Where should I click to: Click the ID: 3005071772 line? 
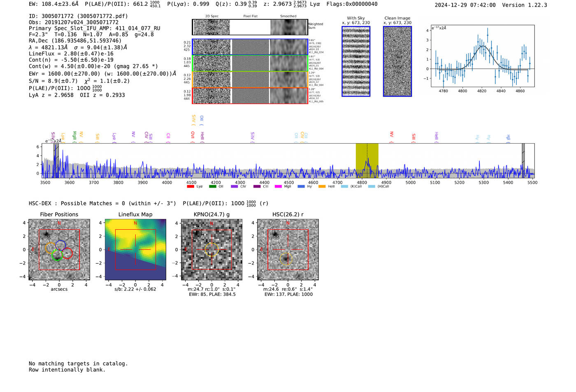78,16
